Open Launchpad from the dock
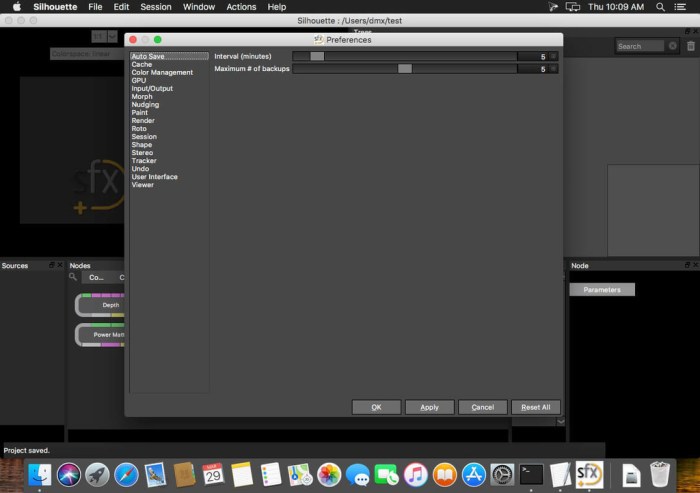Image resolution: width=700 pixels, height=493 pixels. point(97,474)
